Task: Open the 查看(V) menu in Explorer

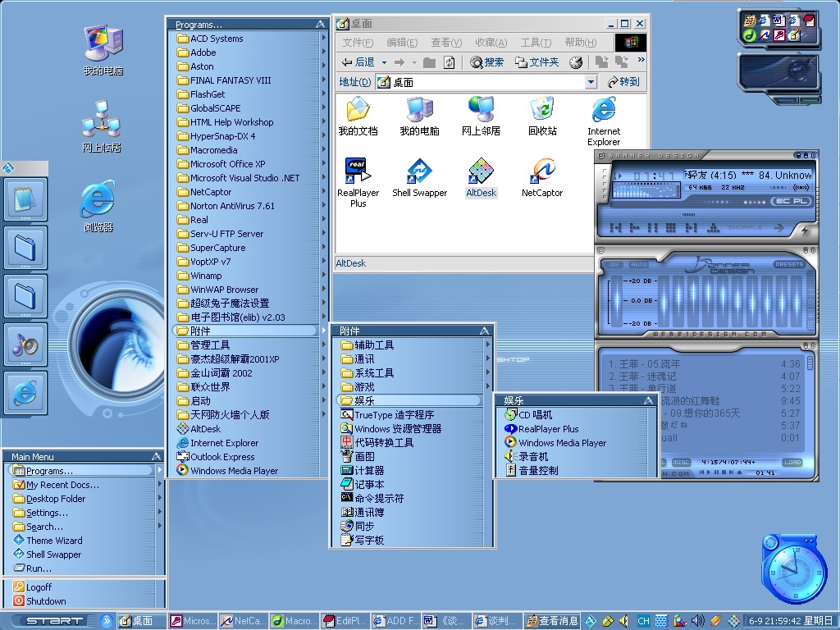Action: click(x=446, y=43)
